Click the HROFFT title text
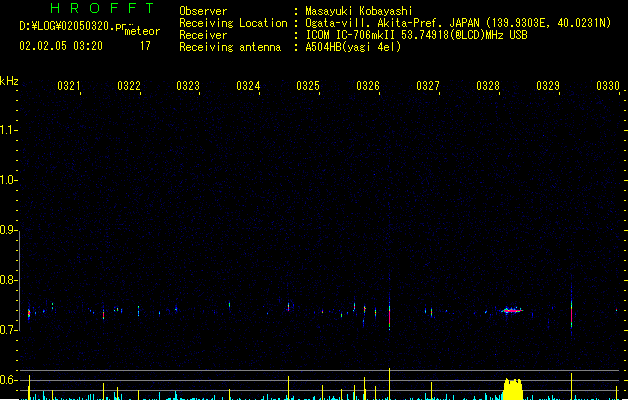Image resolution: width=629 pixels, height=400 pixels. coord(102,8)
